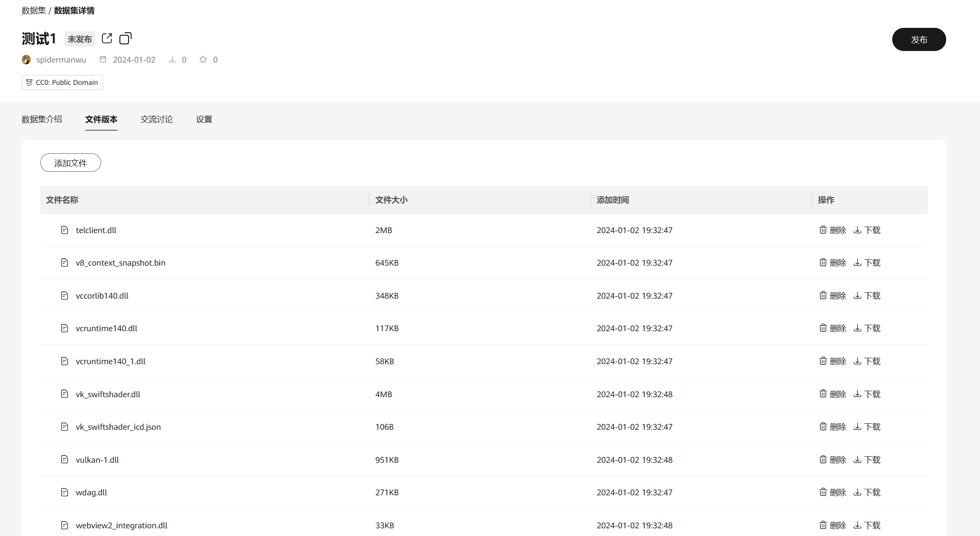Open the 交流讨论 tab

[157, 120]
